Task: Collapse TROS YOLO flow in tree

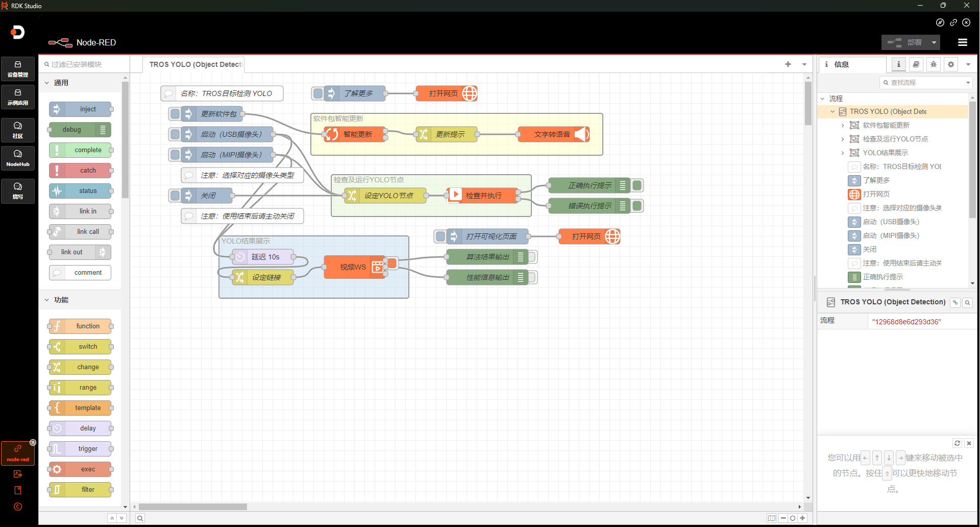Action: click(x=832, y=111)
